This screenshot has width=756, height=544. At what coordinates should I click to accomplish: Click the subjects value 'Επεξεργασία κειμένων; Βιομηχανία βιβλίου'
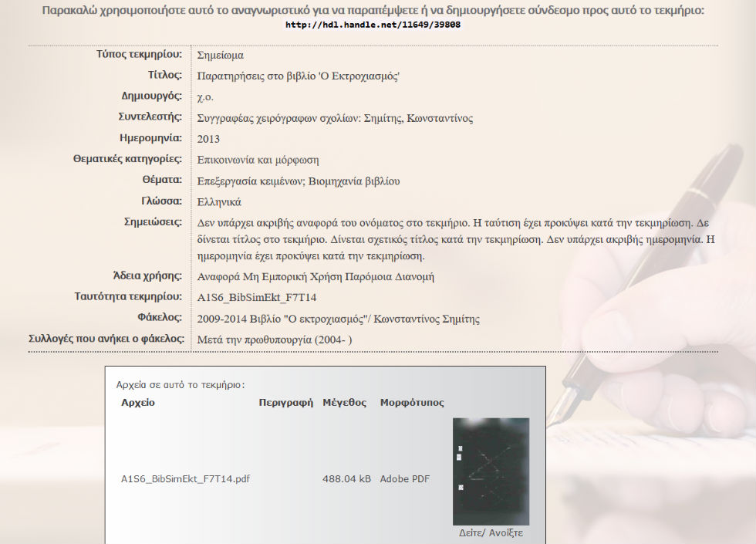point(299,181)
